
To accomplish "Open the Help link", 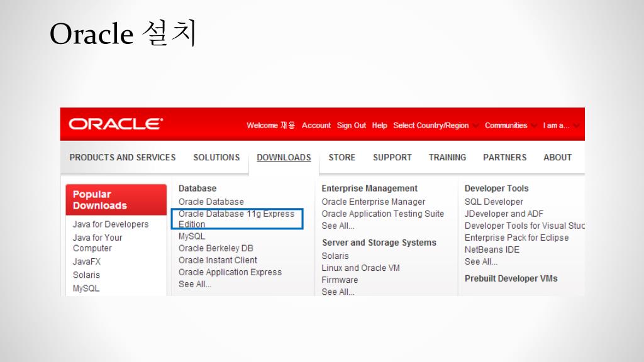I will click(x=379, y=125).
